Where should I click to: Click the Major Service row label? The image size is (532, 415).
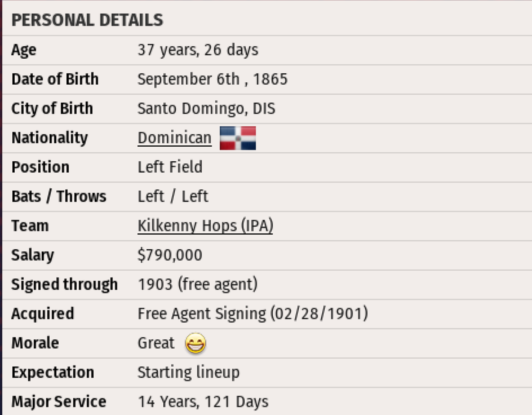pos(59,402)
